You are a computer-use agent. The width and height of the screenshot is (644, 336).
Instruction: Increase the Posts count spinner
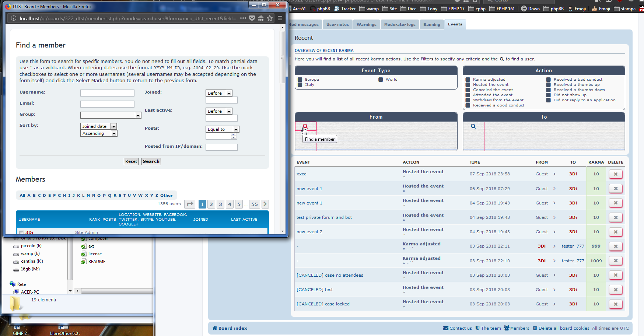pyautogui.click(x=234, y=134)
